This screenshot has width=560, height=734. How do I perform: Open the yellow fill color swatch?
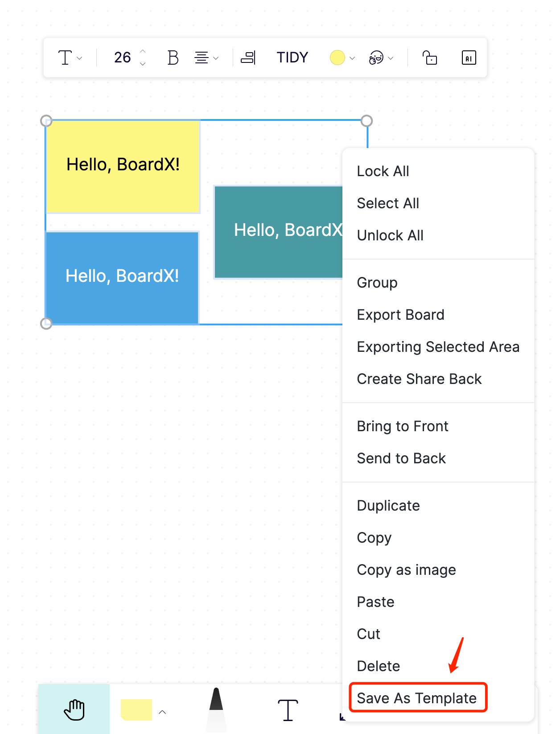(x=338, y=58)
